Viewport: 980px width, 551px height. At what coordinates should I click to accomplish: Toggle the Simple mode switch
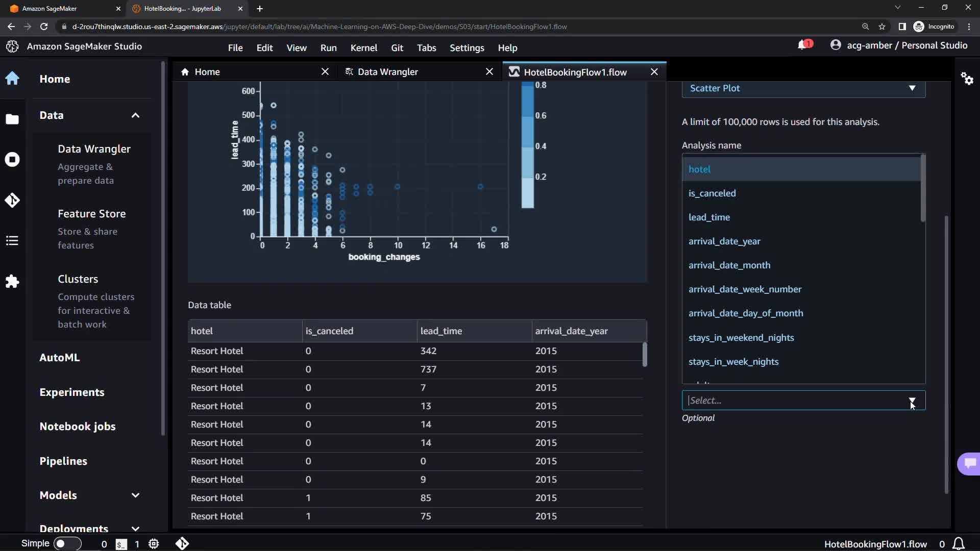pos(67,543)
